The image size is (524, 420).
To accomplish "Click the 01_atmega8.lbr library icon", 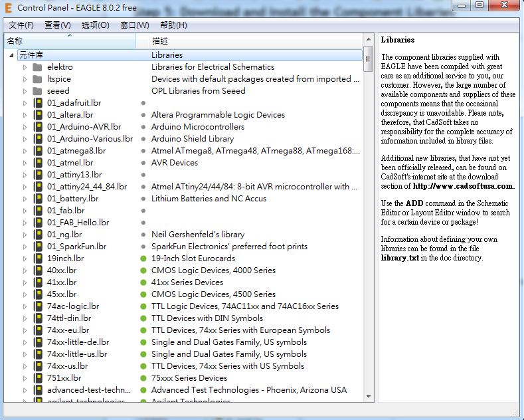I will 38,151.
